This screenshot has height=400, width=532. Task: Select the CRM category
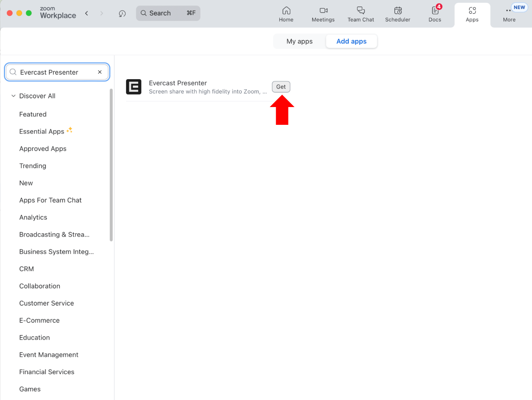pos(26,269)
